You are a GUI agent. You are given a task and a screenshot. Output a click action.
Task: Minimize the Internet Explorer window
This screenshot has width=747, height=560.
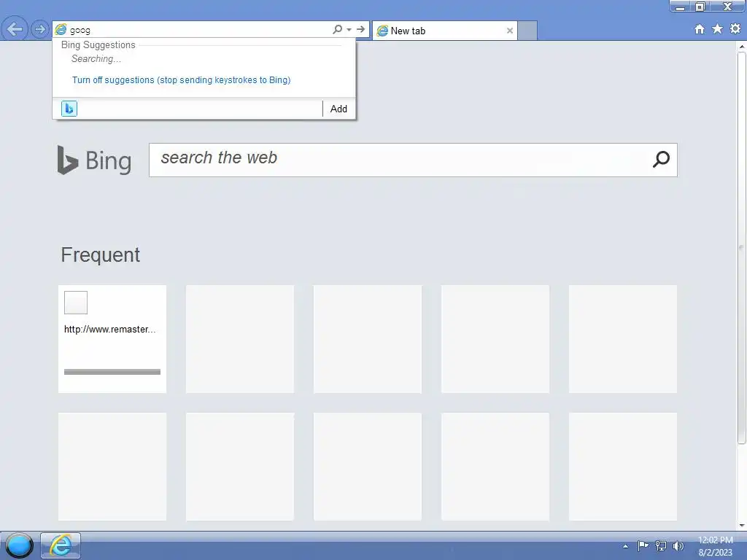pos(681,7)
